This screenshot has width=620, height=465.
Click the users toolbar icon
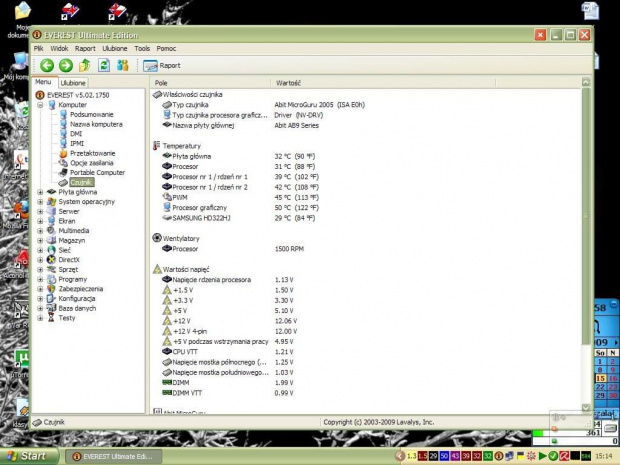pyautogui.click(x=123, y=65)
